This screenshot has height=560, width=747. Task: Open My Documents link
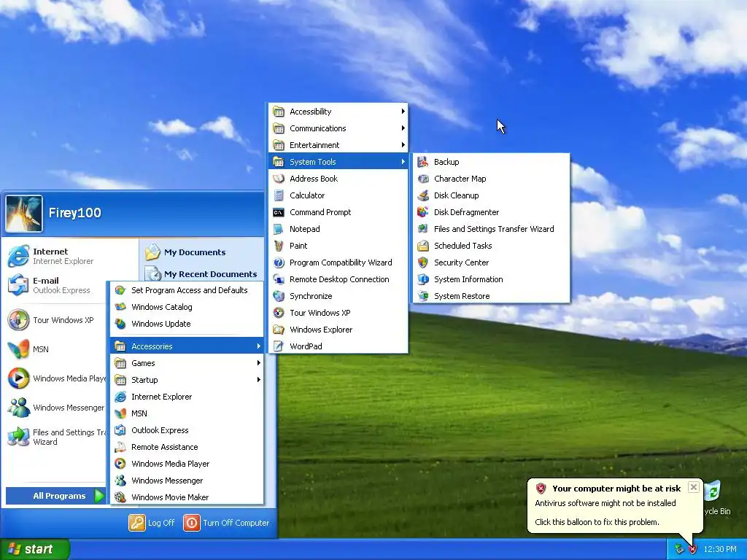[195, 252]
